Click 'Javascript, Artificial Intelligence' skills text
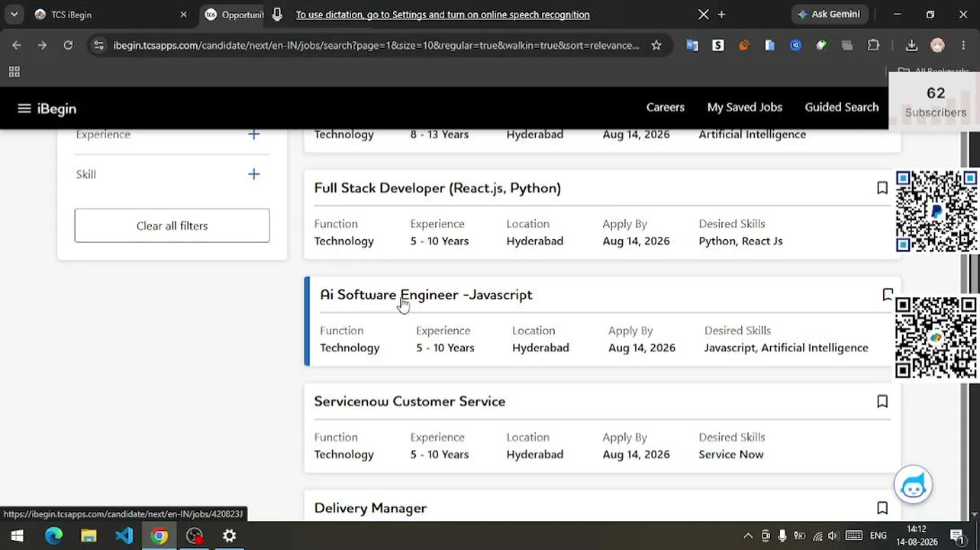Image resolution: width=980 pixels, height=550 pixels. pyautogui.click(x=786, y=348)
